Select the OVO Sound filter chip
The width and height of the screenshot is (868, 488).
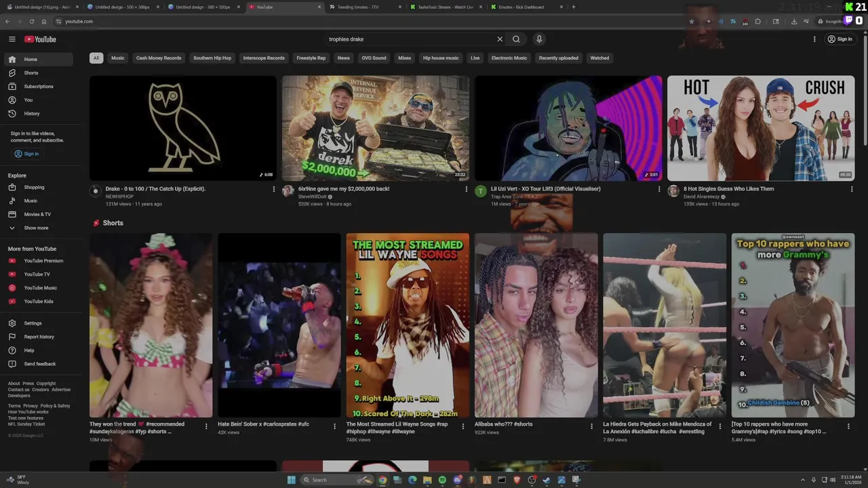[x=374, y=58]
